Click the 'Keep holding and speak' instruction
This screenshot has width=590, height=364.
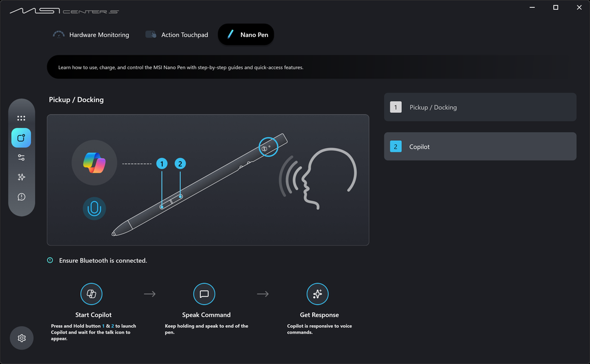206,329
